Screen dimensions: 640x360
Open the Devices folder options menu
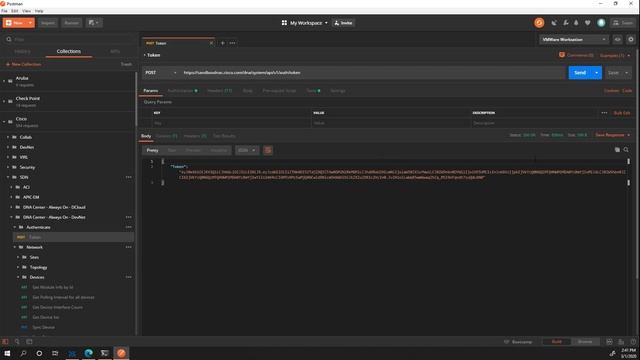(129, 277)
